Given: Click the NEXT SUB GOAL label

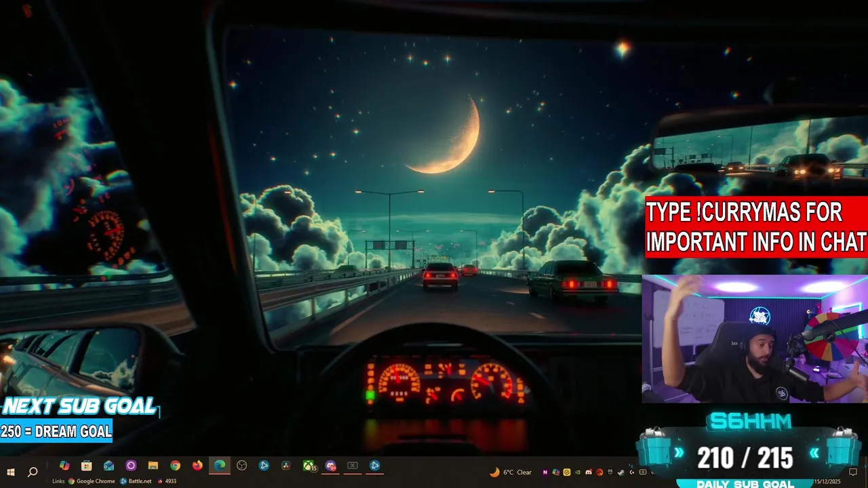Looking at the screenshot, I should pyautogui.click(x=79, y=407).
